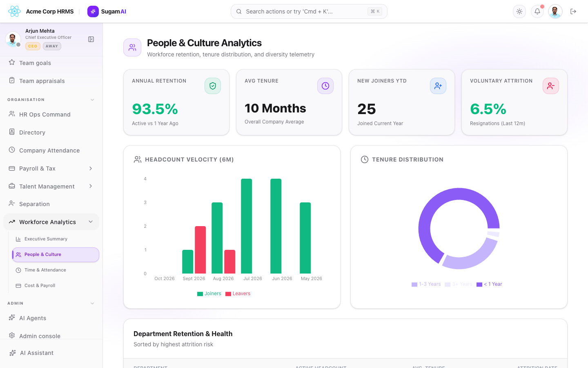
Task: Select the People & Culture subitem
Action: click(x=56, y=254)
